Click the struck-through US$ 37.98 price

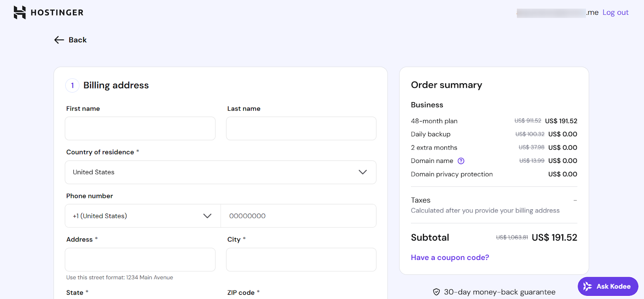click(531, 147)
